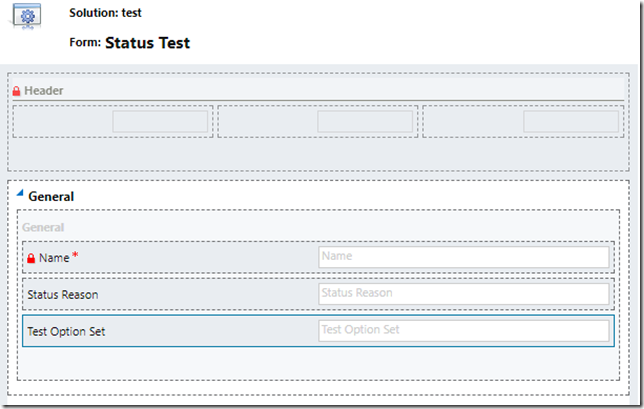The height and width of the screenshot is (409, 644).
Task: Click the Test Option Set input box
Action: pos(463,330)
